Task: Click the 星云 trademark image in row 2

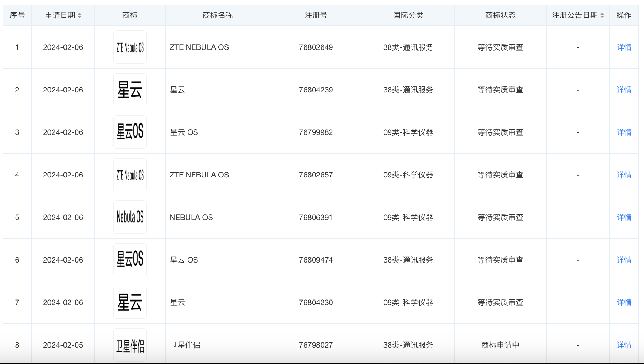Action: coord(130,90)
